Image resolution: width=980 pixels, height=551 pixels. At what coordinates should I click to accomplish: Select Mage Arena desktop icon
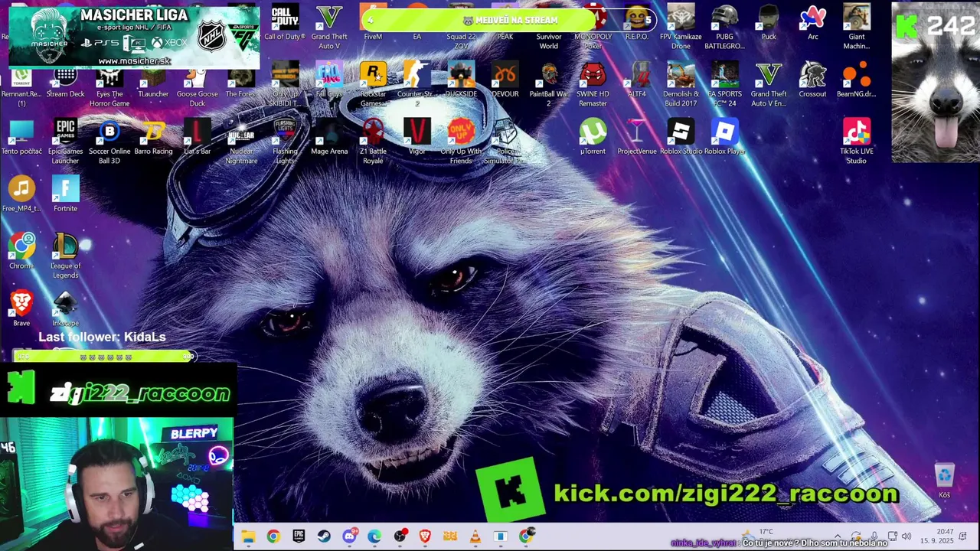click(x=329, y=137)
